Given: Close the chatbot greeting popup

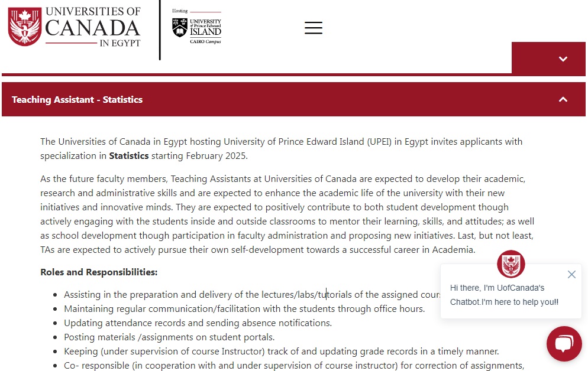Looking at the screenshot, I should coord(571,274).
